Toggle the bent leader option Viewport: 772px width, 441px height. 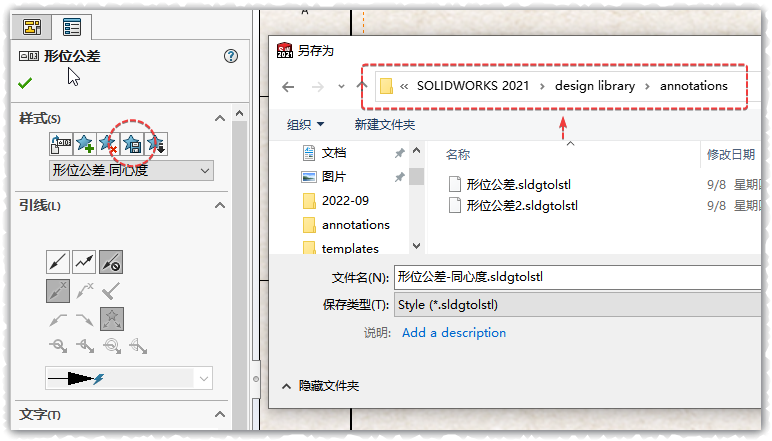84,262
